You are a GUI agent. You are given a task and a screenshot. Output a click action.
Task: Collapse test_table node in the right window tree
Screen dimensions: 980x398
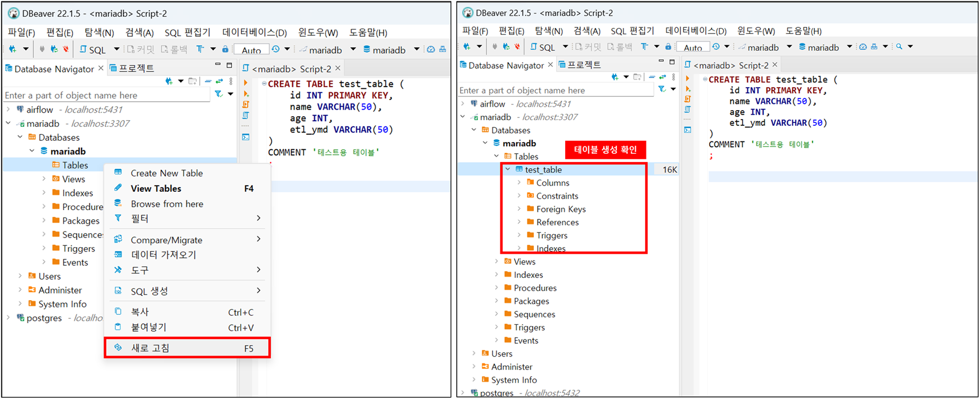click(508, 169)
